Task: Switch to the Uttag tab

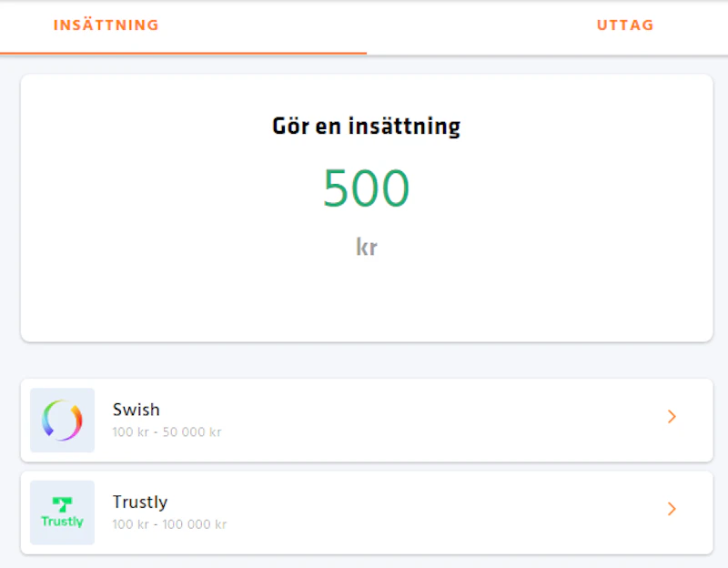Action: (x=625, y=25)
